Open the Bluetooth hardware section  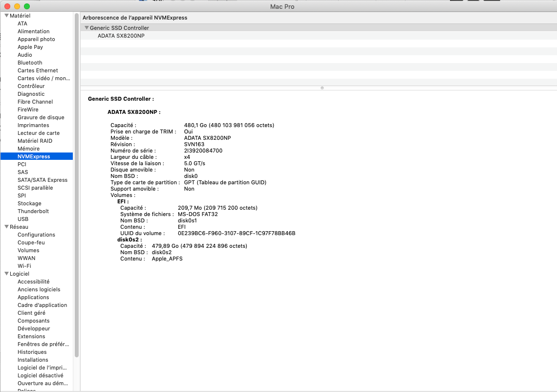tap(30, 63)
